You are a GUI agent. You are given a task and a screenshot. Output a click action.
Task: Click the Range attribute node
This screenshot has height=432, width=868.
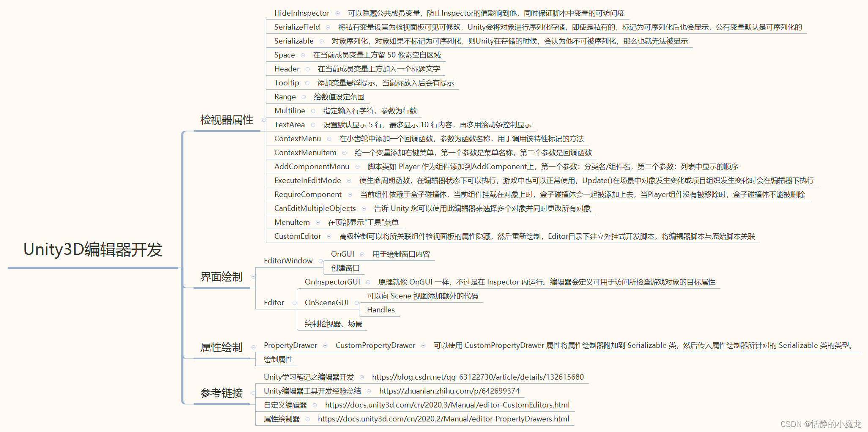coord(285,97)
